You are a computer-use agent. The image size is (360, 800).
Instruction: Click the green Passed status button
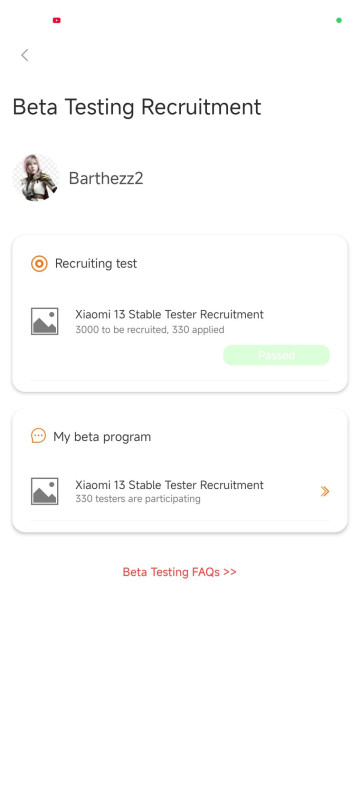276,355
